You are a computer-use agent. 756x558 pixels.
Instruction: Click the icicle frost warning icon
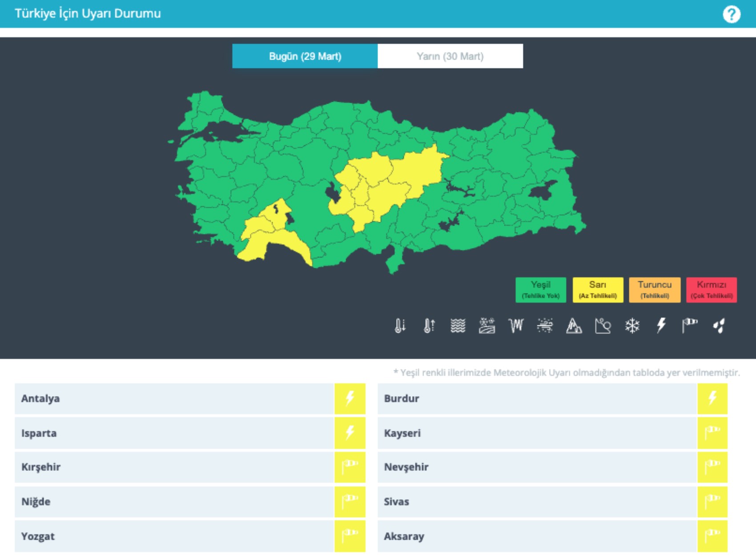(x=516, y=326)
